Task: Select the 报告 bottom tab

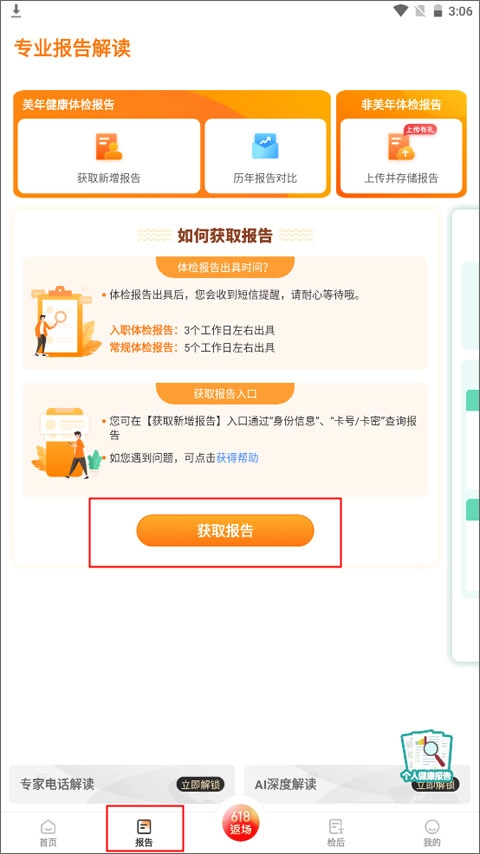Action: point(144,833)
